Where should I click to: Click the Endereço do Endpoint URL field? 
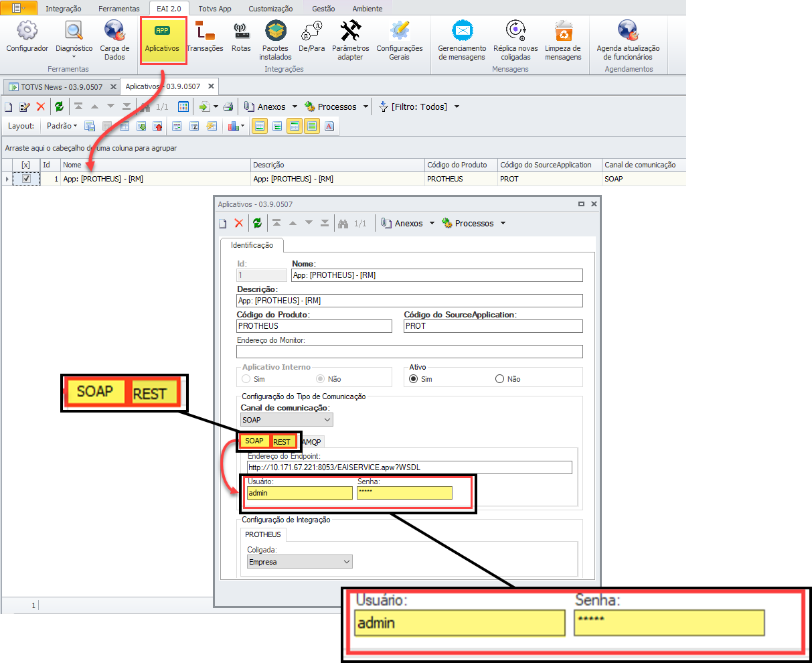coord(410,467)
